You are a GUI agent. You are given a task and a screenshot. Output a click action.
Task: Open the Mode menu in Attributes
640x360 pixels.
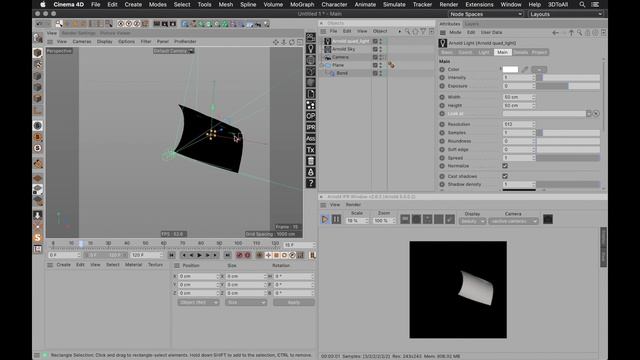click(455, 32)
